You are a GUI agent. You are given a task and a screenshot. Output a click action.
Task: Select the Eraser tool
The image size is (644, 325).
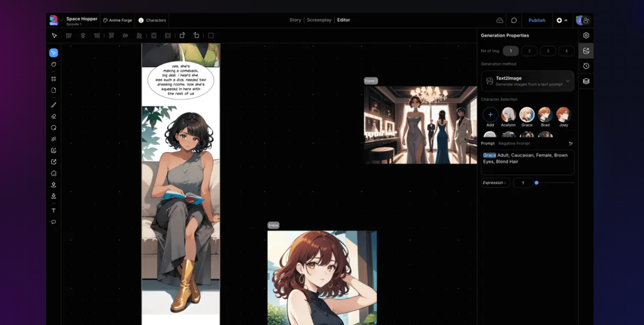point(54,116)
